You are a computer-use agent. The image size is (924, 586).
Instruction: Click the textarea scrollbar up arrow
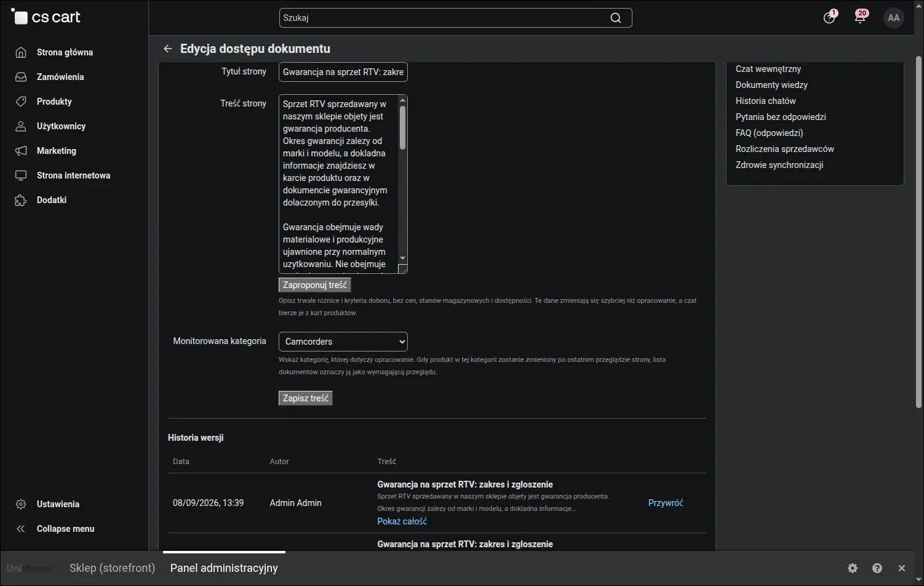[x=403, y=100]
